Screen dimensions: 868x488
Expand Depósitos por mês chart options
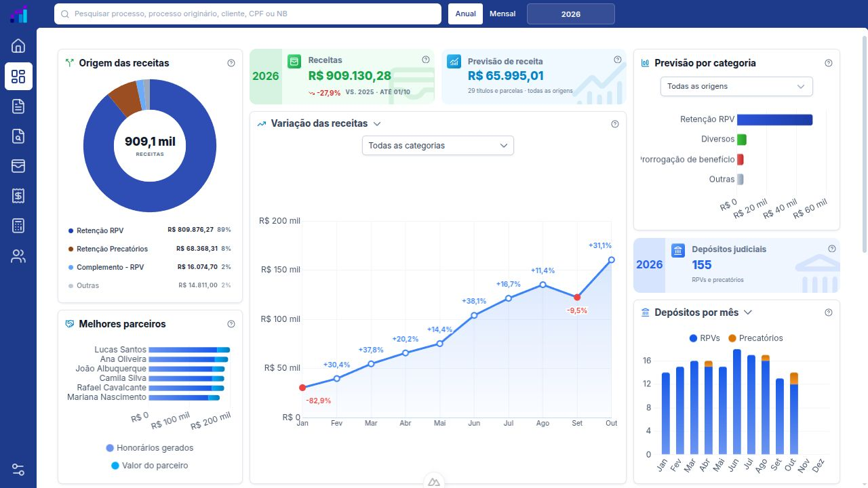[748, 312]
